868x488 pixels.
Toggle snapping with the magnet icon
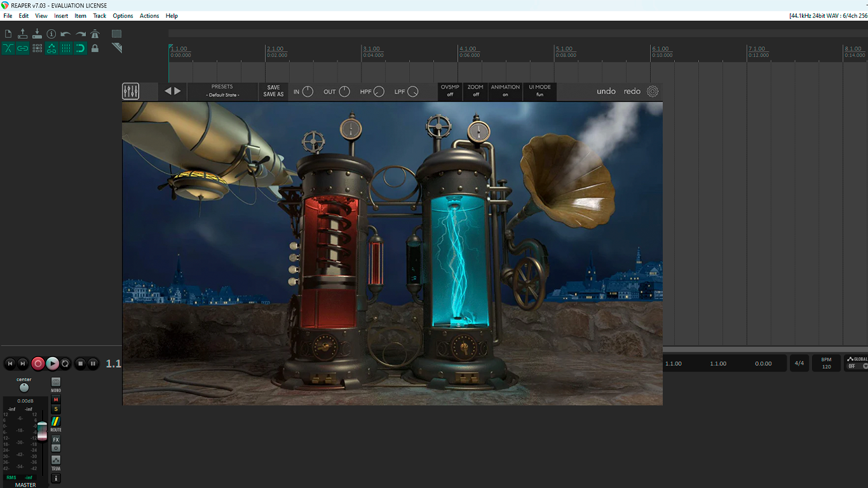tap(81, 48)
